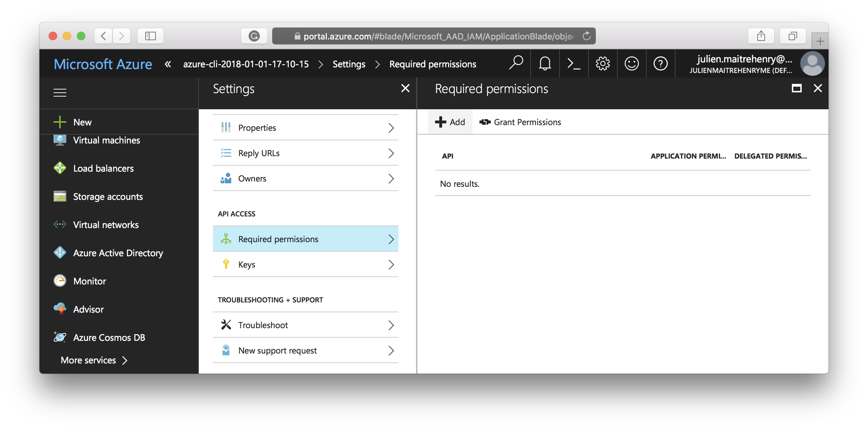
Task: Select Required permissions in Settings
Action: (306, 239)
